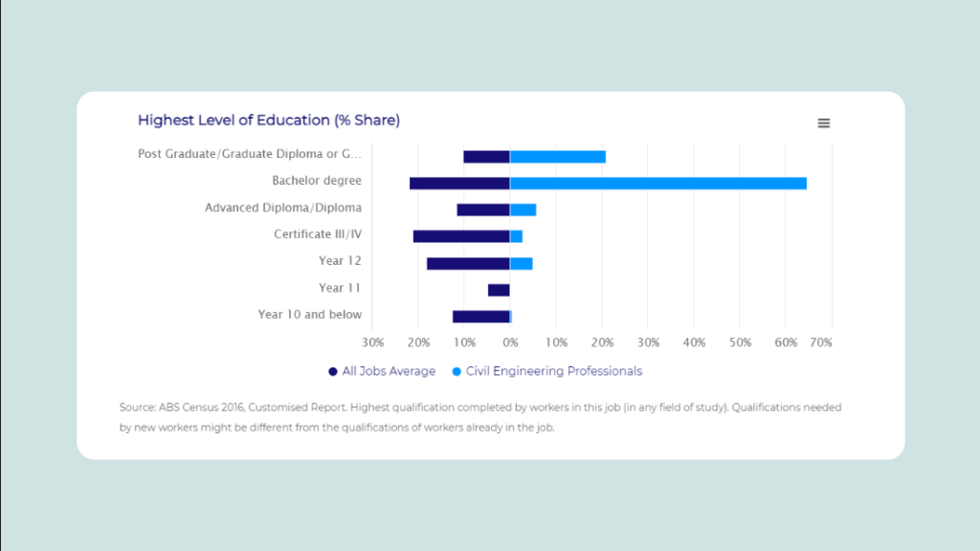980x551 pixels.
Task: Select the dark blue Bachelor degree bar
Action: 459,184
